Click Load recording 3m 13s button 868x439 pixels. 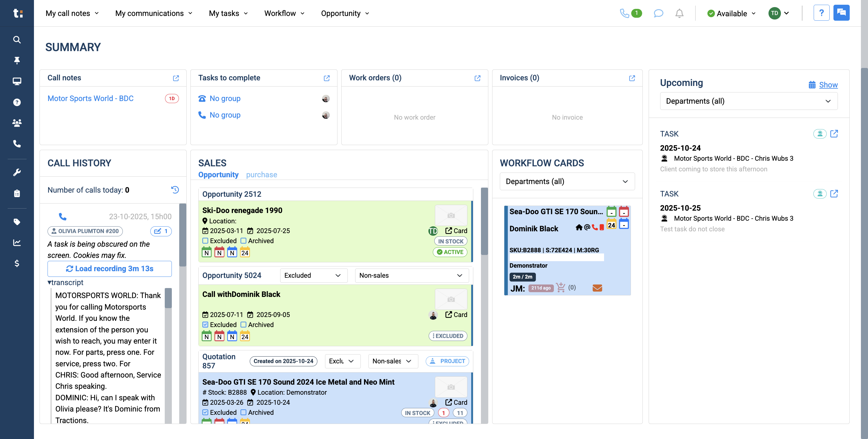click(110, 269)
